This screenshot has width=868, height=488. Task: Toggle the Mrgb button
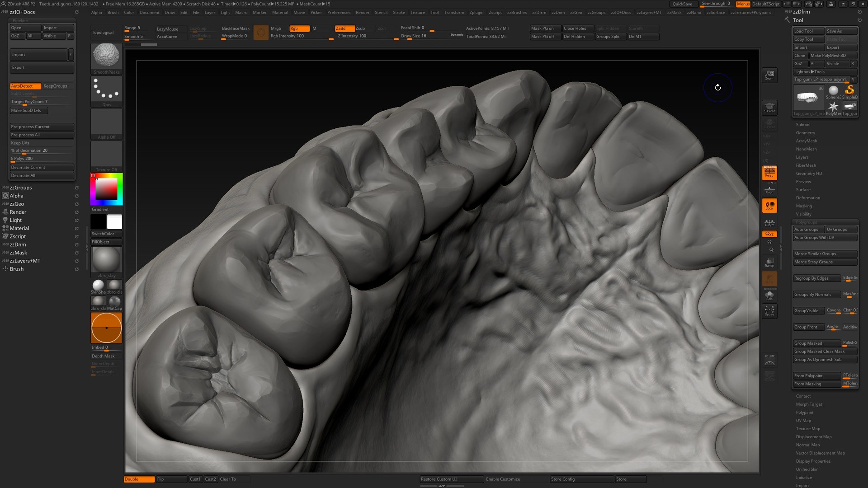(x=279, y=28)
